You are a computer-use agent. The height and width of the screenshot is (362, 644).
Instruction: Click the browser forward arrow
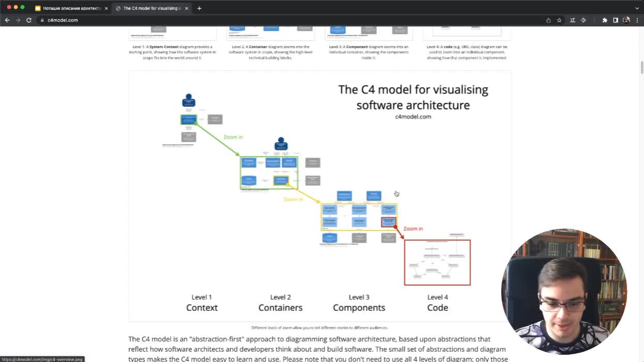[x=18, y=20]
